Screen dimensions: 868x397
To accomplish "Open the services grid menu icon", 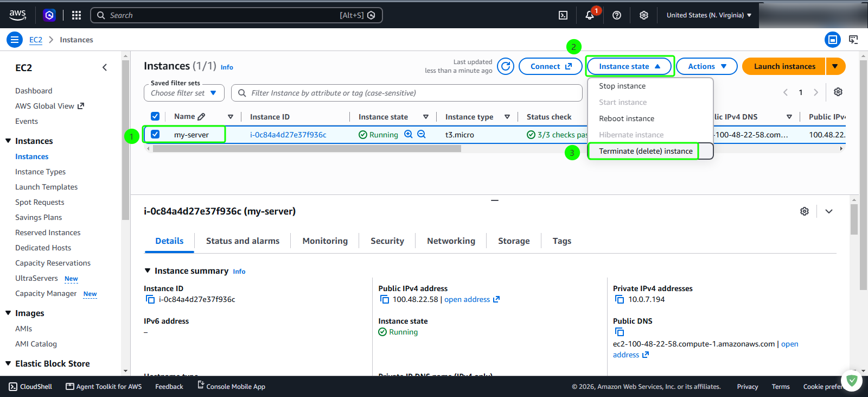I will point(76,15).
